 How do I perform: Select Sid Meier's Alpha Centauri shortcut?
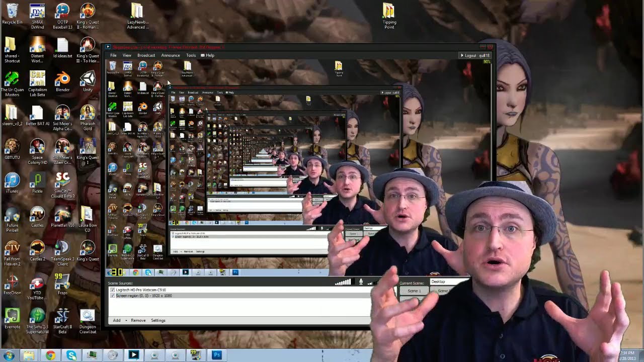click(62, 118)
